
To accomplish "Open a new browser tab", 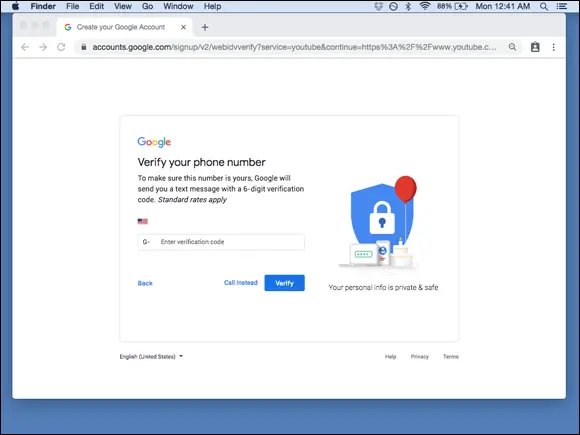I will [x=205, y=27].
